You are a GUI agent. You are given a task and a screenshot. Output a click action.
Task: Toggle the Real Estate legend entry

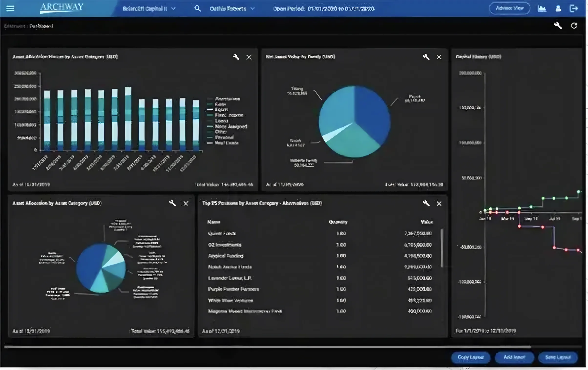point(223,143)
